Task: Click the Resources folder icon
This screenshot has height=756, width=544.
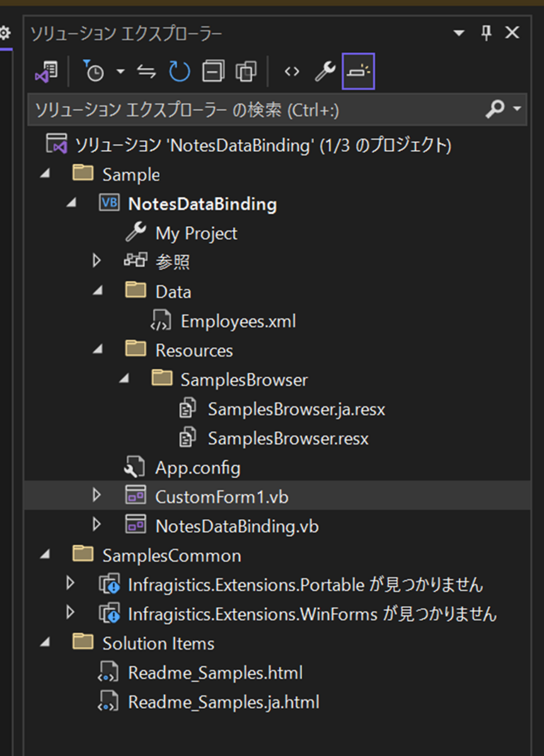Action: [x=136, y=349]
